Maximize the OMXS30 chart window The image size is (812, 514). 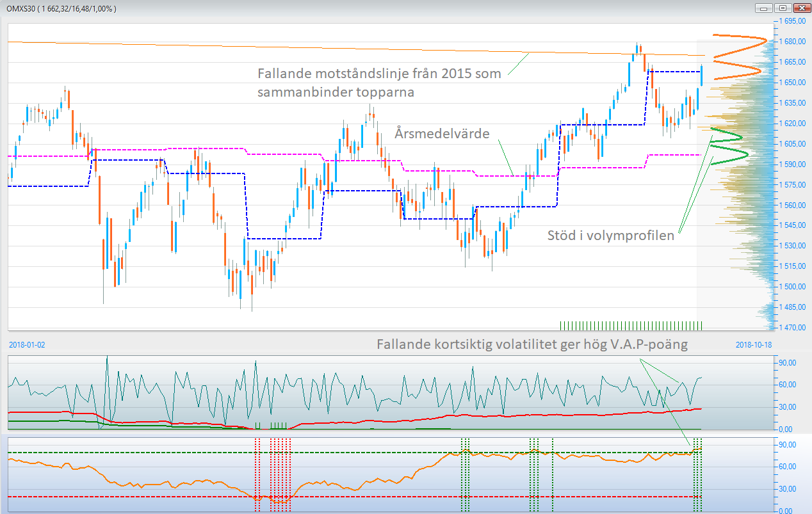(x=782, y=8)
